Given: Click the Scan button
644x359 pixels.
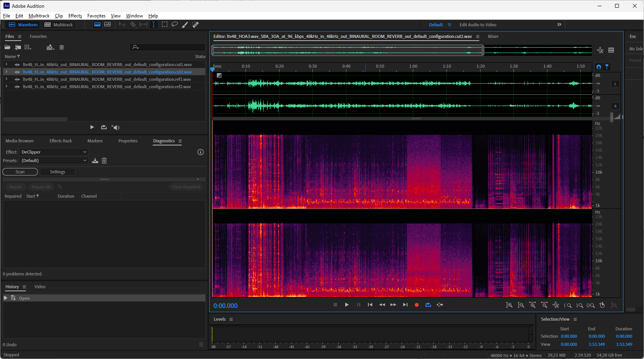Looking at the screenshot, I should click(x=20, y=172).
